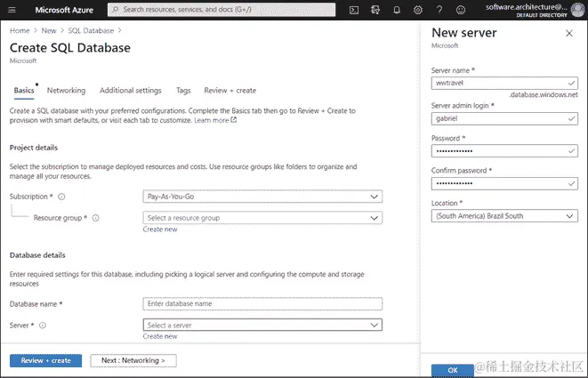Click the software.architecture account name
This screenshot has height=378, width=588.
526,7
